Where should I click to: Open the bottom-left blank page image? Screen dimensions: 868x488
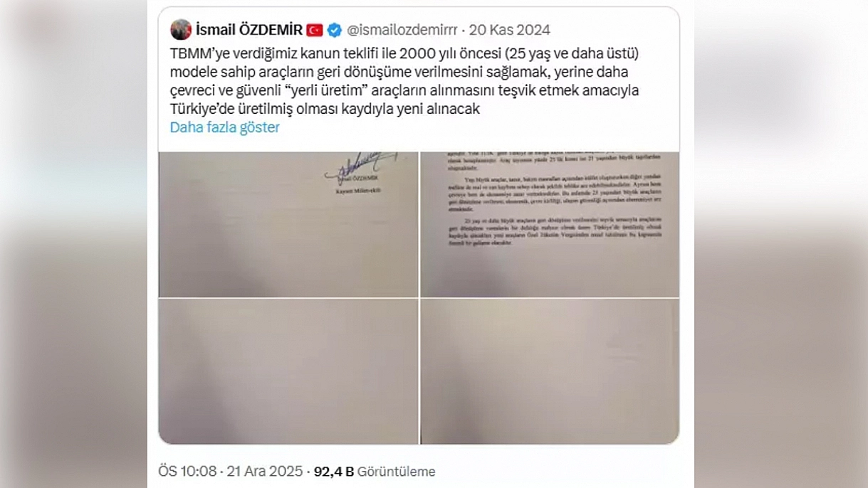288,371
